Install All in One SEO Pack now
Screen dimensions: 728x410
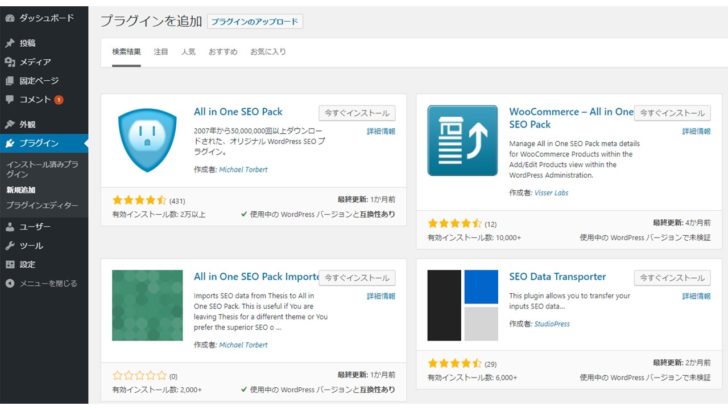(357, 113)
